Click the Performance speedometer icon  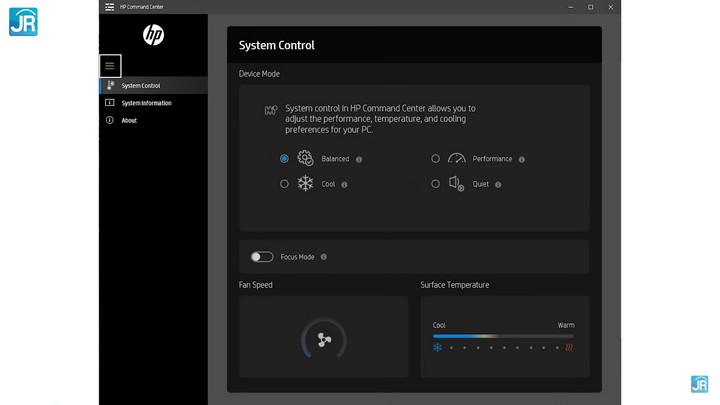pos(456,158)
